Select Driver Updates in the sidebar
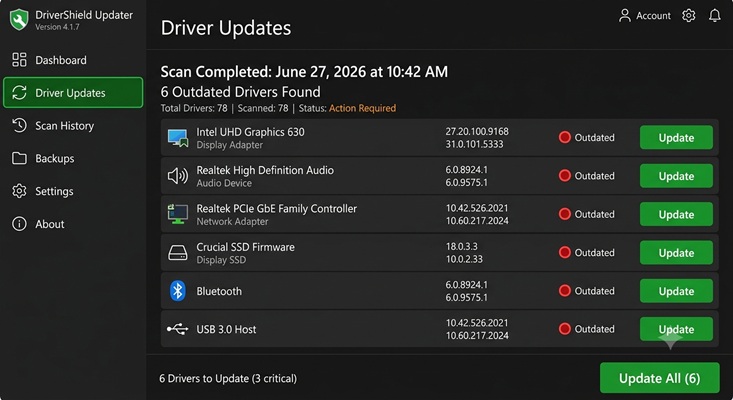Viewport: 733px width, 400px height. tap(73, 93)
